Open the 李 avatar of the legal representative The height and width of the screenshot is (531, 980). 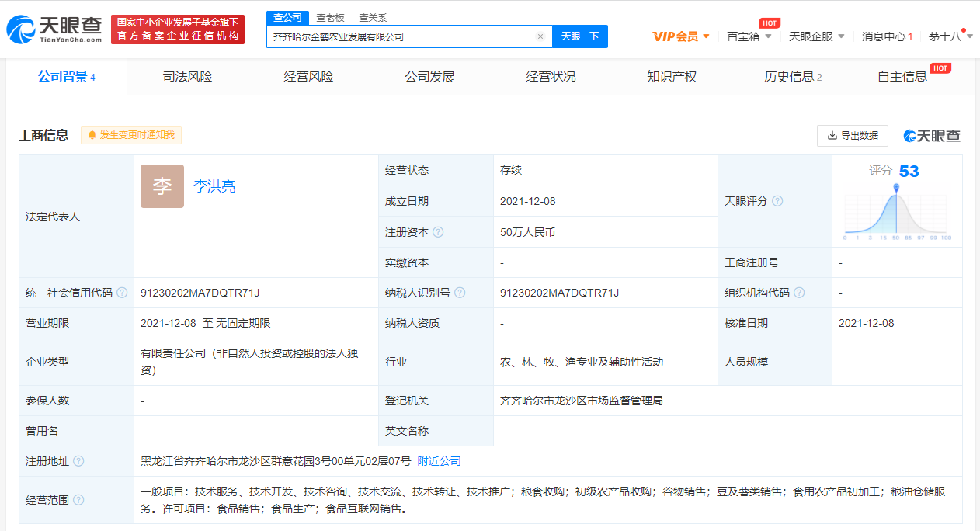(162, 186)
